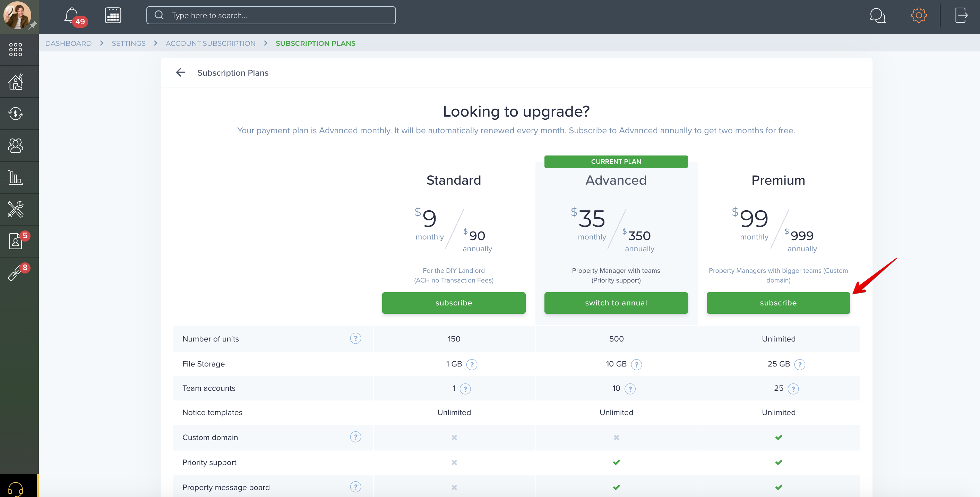Open the accounting dollar icon in sidebar
This screenshot has height=497, width=980.
tap(16, 113)
